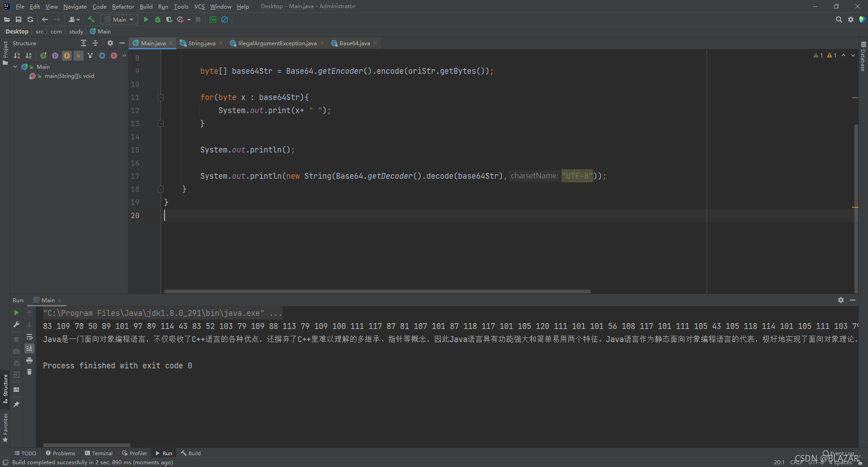Switch to the String.java tab
Viewport: 868px width, 467px height.
[201, 43]
